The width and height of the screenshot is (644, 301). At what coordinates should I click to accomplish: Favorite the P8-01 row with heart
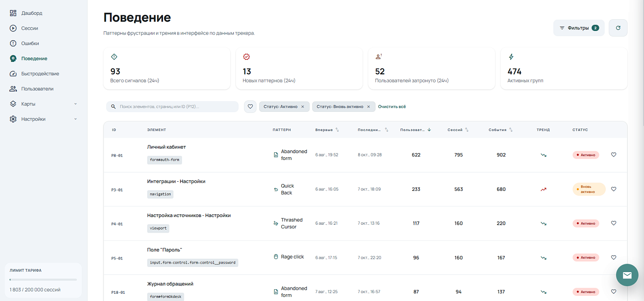[613, 155]
